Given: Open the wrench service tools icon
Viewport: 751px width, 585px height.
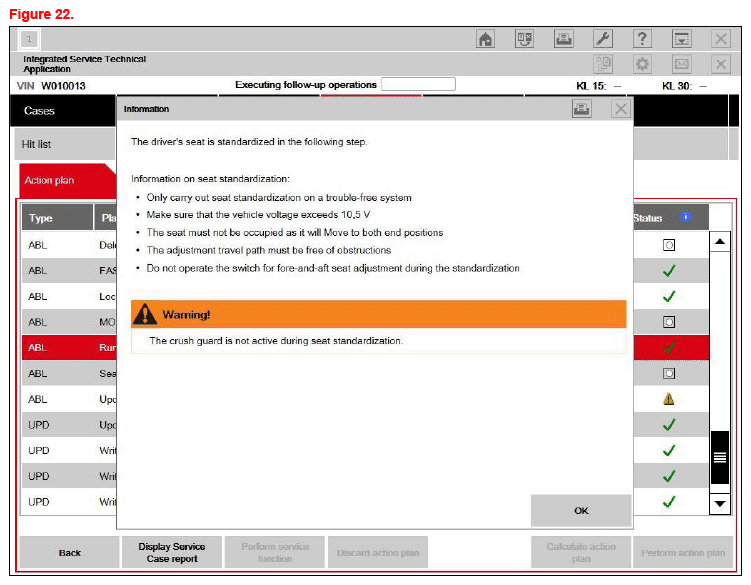Looking at the screenshot, I should pos(602,39).
